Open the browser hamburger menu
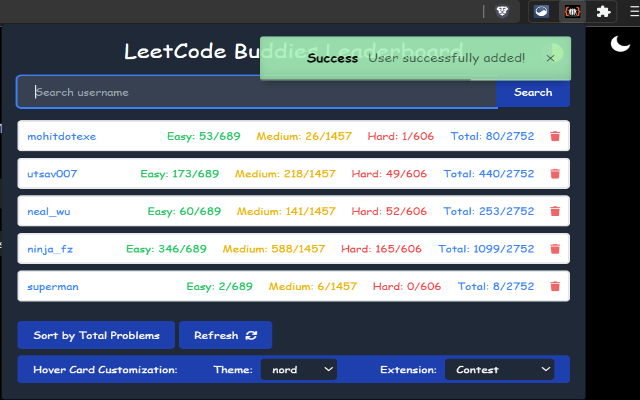 635,11
